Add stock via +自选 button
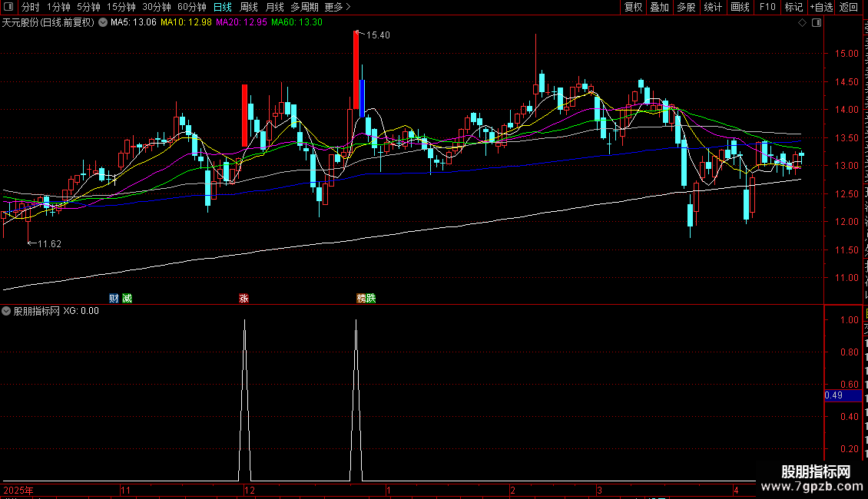The height and width of the screenshot is (499, 868). pyautogui.click(x=821, y=7)
